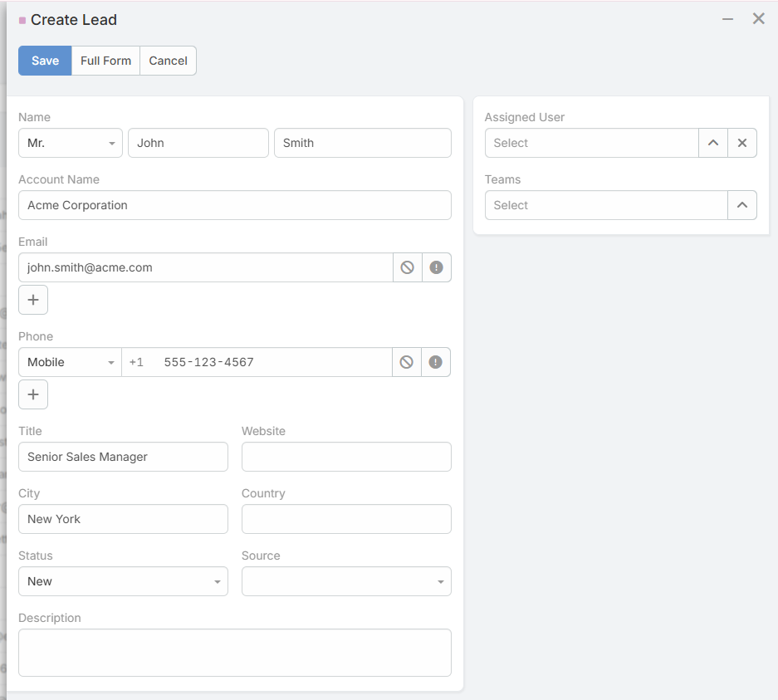This screenshot has height=700, width=778.
Task: Add another phone number with plus icon
Action: [x=33, y=394]
